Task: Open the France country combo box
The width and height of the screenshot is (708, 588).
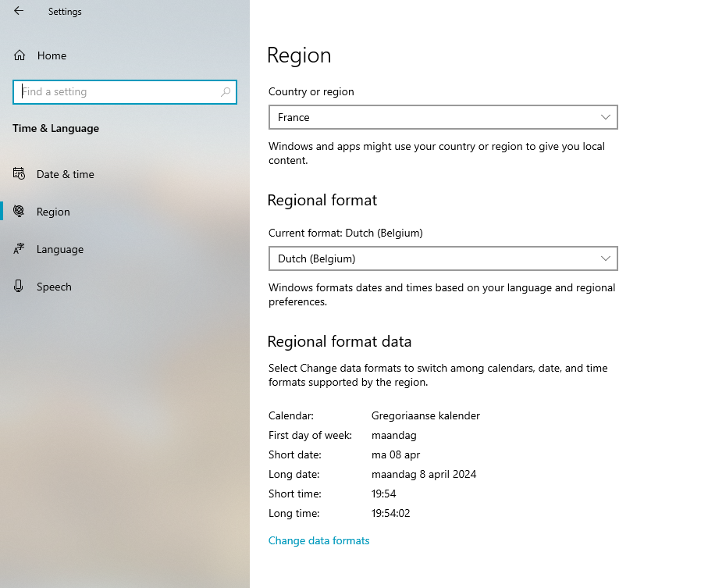Action: (443, 117)
